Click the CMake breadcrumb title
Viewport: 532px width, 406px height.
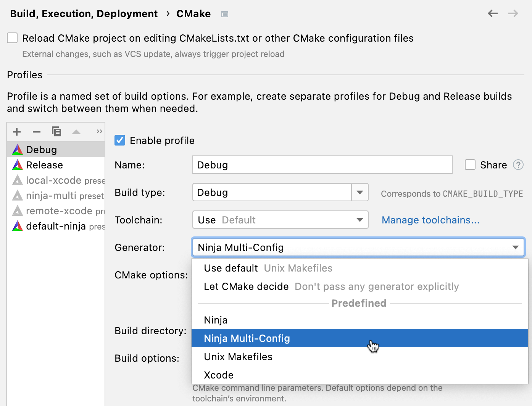[x=193, y=14]
